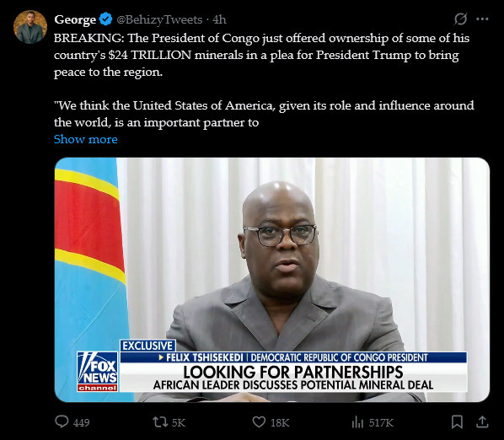Open the view analytics bar chart icon
Viewport: 504px width, 440px height.
357,422
